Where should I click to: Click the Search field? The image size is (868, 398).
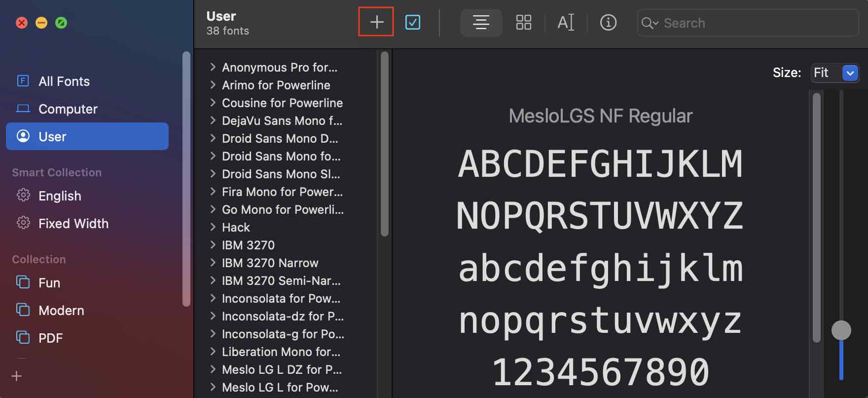point(748,23)
